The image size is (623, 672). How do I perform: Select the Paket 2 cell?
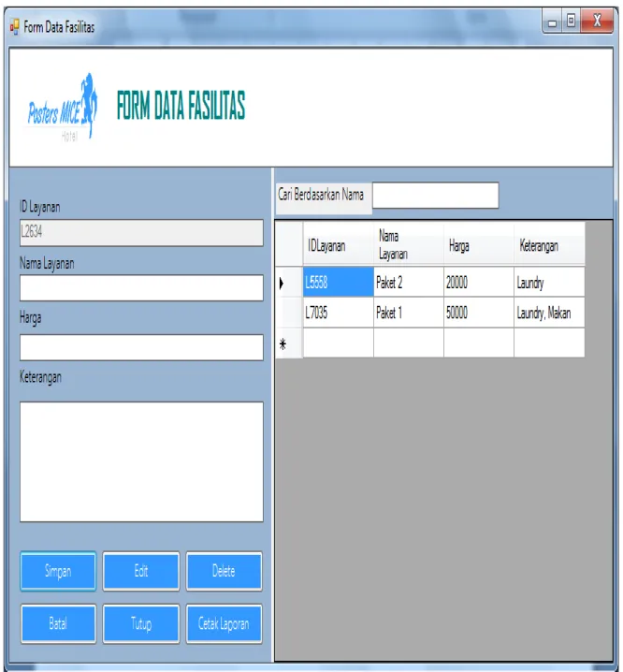(409, 282)
